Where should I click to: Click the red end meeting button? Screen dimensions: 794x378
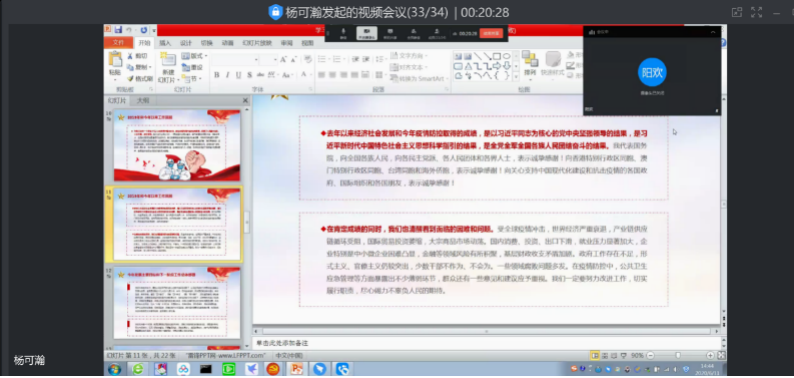click(x=491, y=33)
